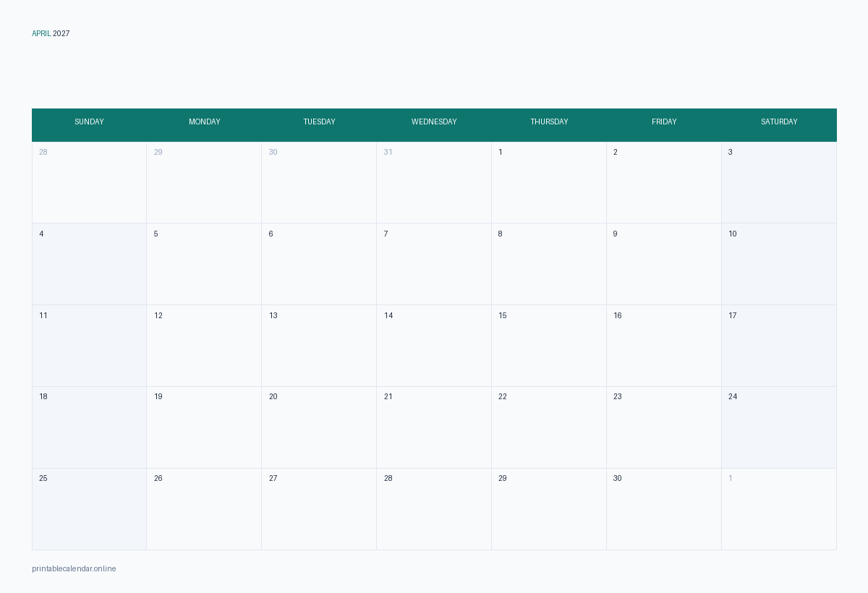Click date 28 in the last row
Viewport: 868px width, 593px height.
pos(388,479)
